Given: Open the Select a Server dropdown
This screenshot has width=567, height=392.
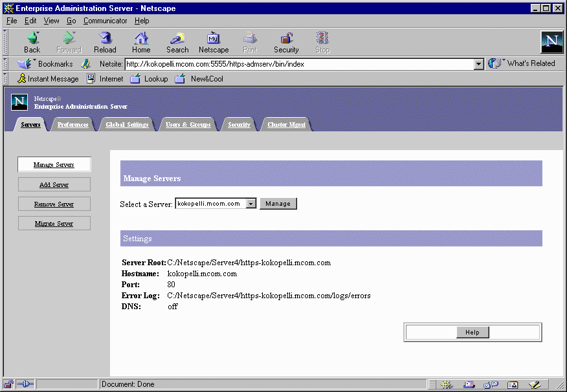Looking at the screenshot, I should [251, 204].
